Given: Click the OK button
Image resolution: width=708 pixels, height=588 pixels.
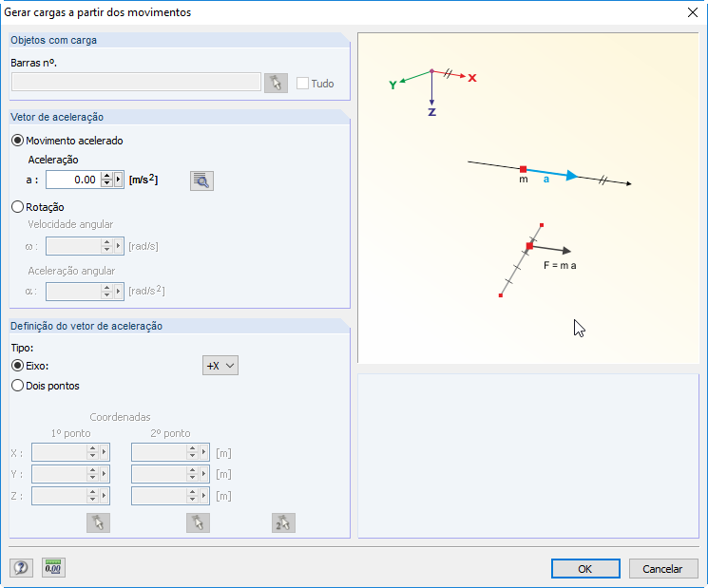Looking at the screenshot, I should (585, 569).
